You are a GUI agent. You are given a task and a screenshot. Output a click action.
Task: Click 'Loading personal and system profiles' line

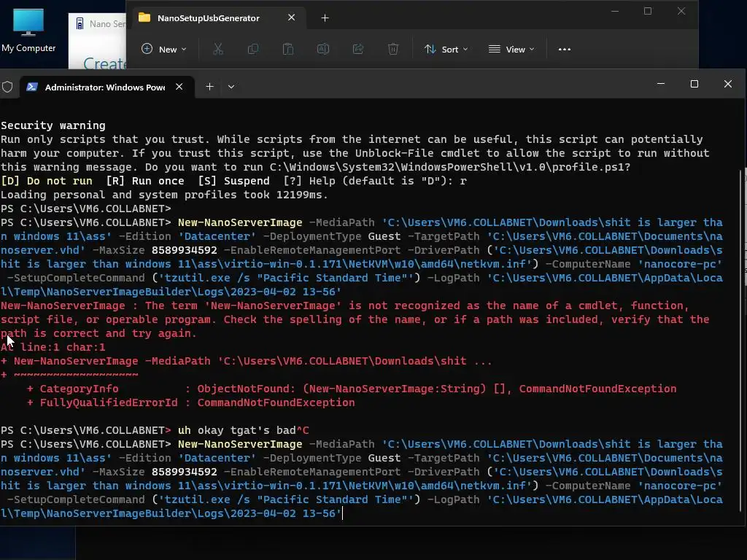[164, 194]
